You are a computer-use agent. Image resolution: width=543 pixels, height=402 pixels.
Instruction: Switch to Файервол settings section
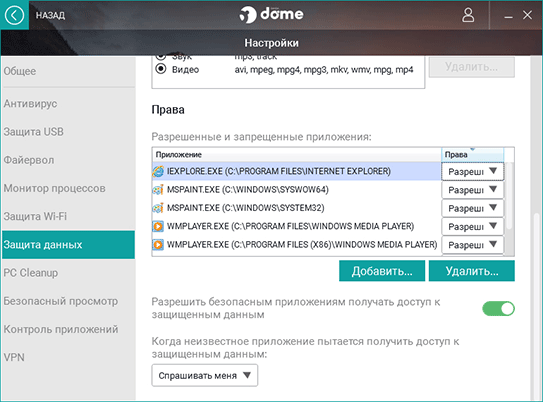(29, 160)
